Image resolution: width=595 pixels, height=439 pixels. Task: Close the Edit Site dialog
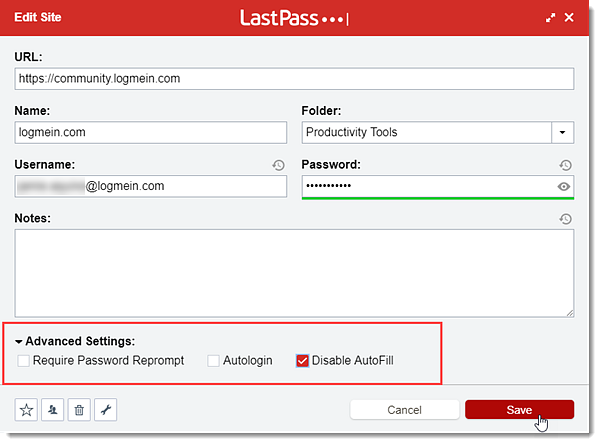[569, 17]
